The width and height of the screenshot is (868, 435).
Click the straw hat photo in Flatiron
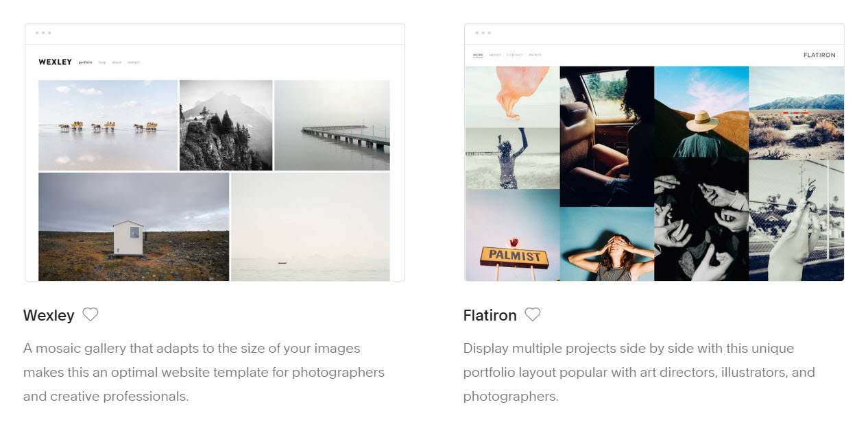click(701, 112)
